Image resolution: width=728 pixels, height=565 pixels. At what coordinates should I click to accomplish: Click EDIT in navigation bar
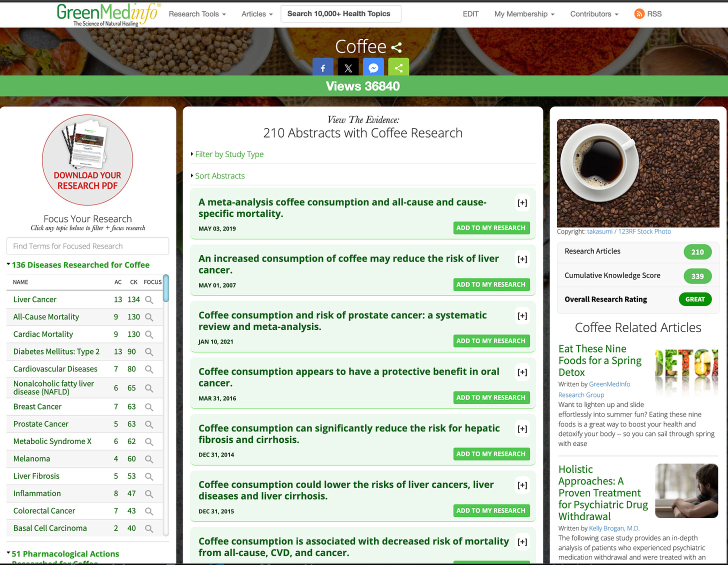pyautogui.click(x=470, y=14)
